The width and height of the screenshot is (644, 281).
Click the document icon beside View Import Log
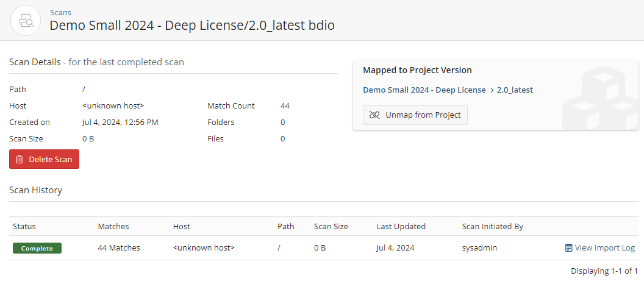[568, 248]
